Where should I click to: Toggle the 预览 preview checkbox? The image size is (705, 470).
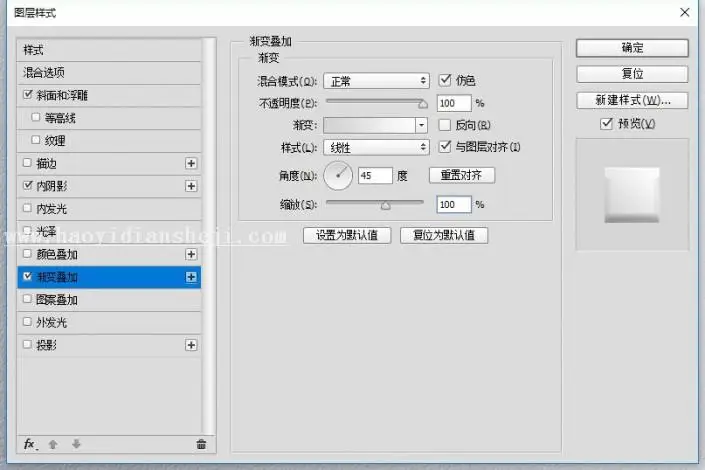coord(606,123)
